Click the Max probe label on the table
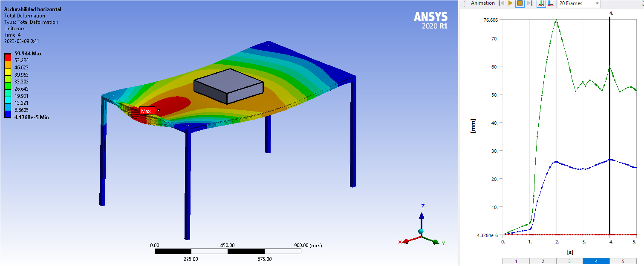 (x=147, y=111)
